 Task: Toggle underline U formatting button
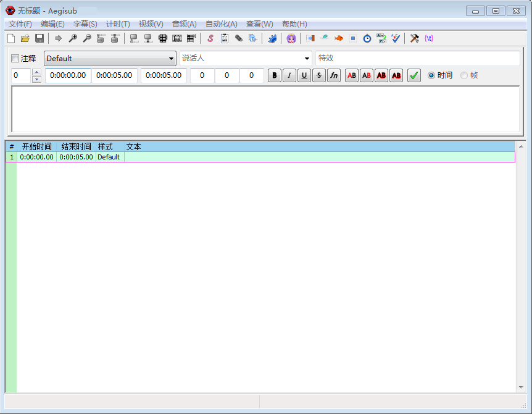304,75
